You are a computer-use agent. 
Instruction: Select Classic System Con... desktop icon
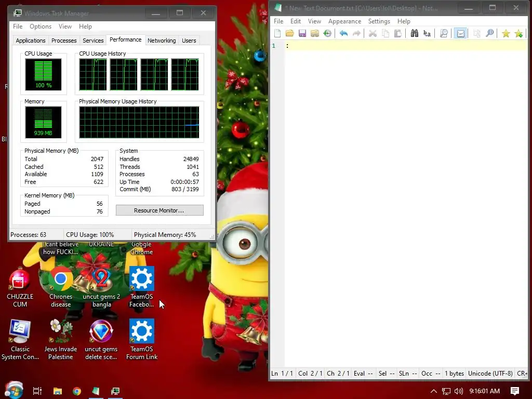coord(20,339)
